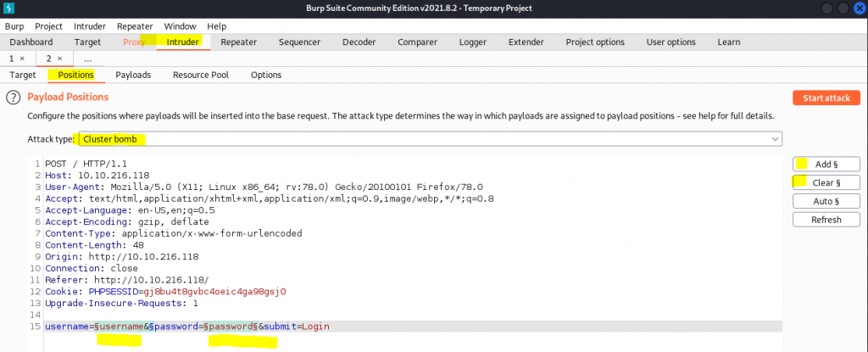Switch to the Repeater main tab
The image size is (868, 352).
click(238, 42)
